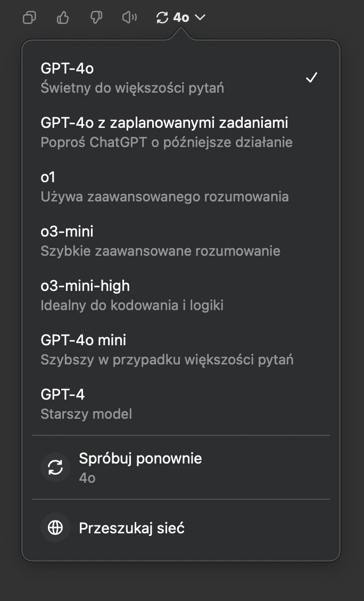
Task: Switch to the o1 model
Action: [x=180, y=186]
